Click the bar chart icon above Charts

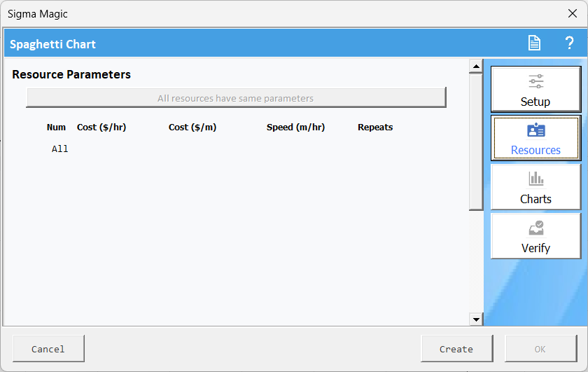click(535, 179)
